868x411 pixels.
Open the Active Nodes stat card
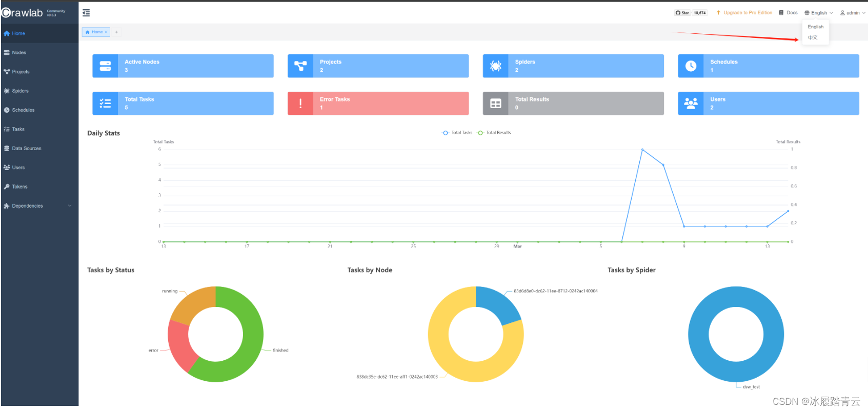point(183,66)
